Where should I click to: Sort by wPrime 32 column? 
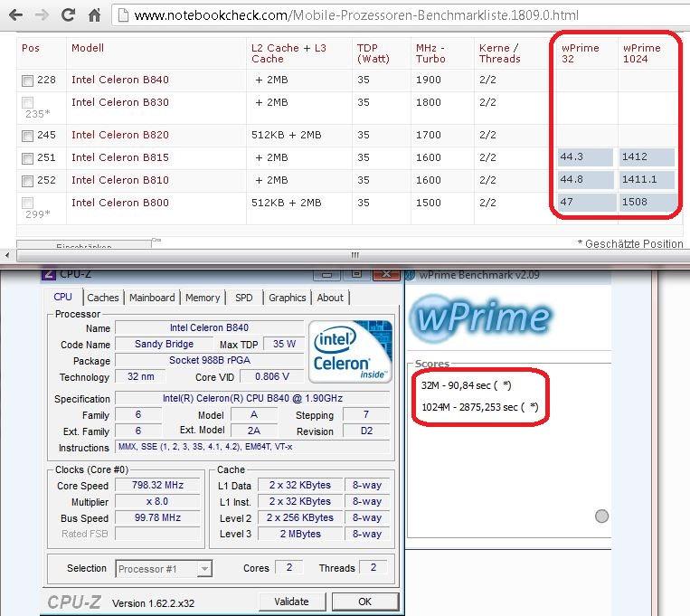580,53
